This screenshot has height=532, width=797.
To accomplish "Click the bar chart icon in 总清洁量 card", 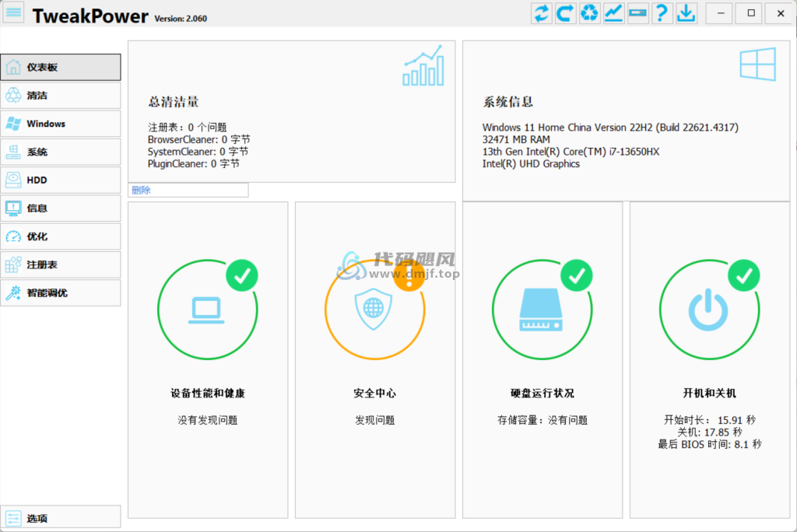I will click(423, 65).
